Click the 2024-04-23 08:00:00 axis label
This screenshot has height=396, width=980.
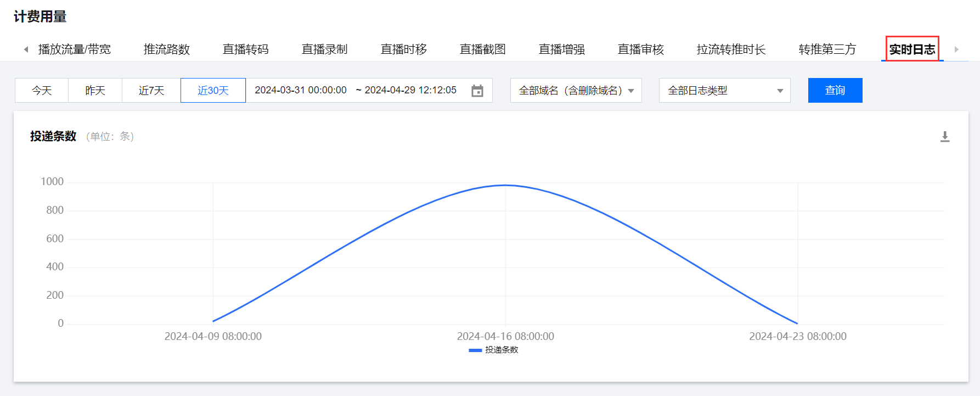pos(798,336)
